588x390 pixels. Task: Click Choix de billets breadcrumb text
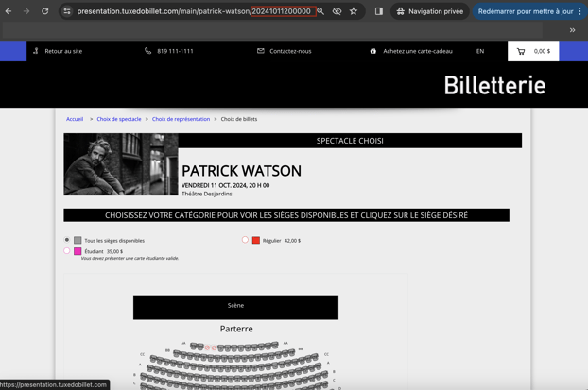(239, 119)
